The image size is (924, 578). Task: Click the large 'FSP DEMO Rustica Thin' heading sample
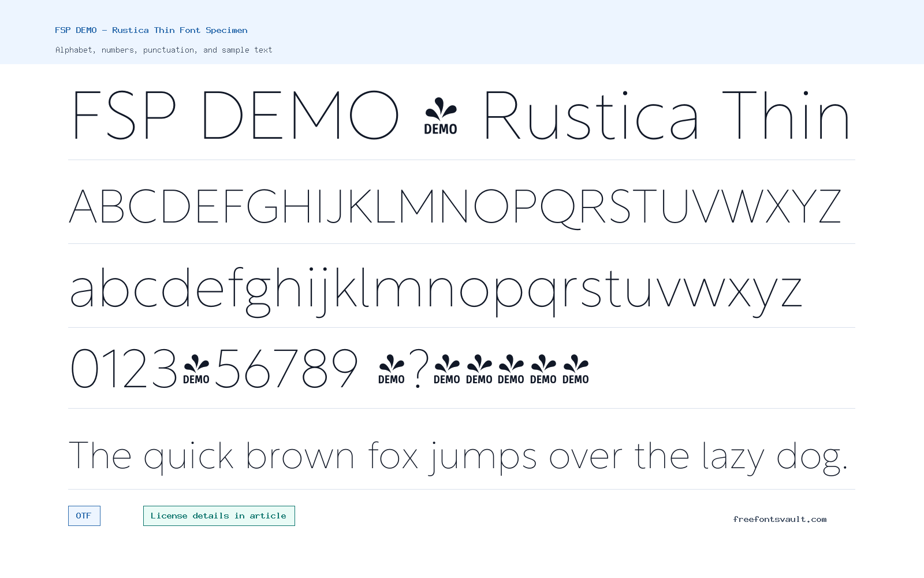(x=461, y=116)
